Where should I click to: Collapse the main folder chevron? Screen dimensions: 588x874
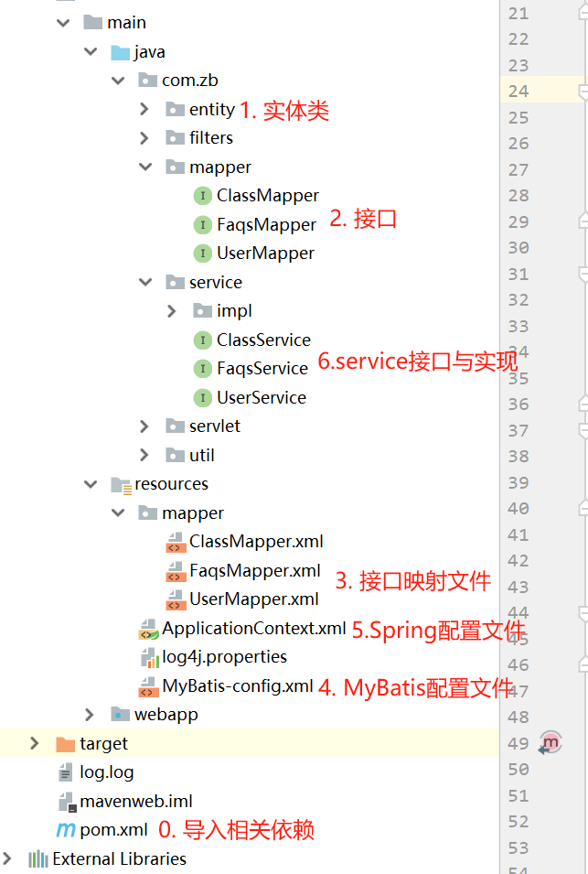[x=63, y=23]
